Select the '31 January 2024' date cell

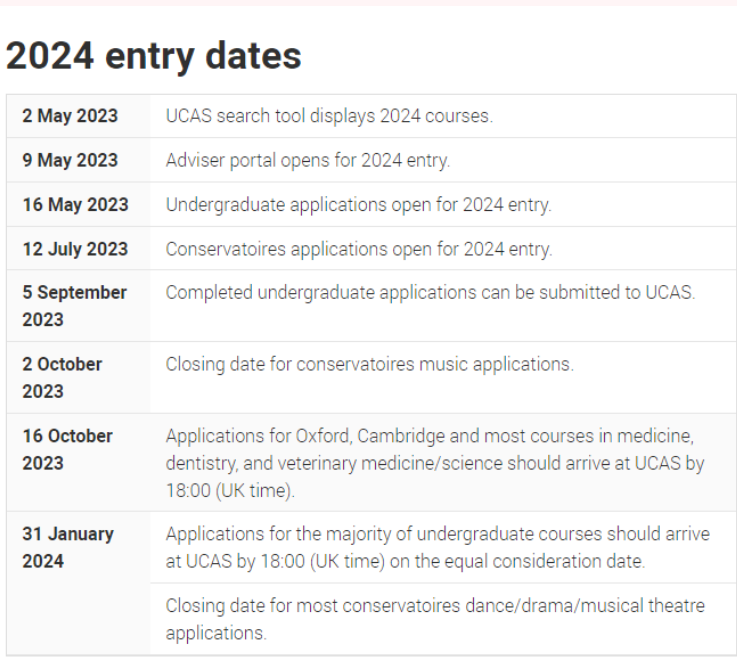pos(78,583)
